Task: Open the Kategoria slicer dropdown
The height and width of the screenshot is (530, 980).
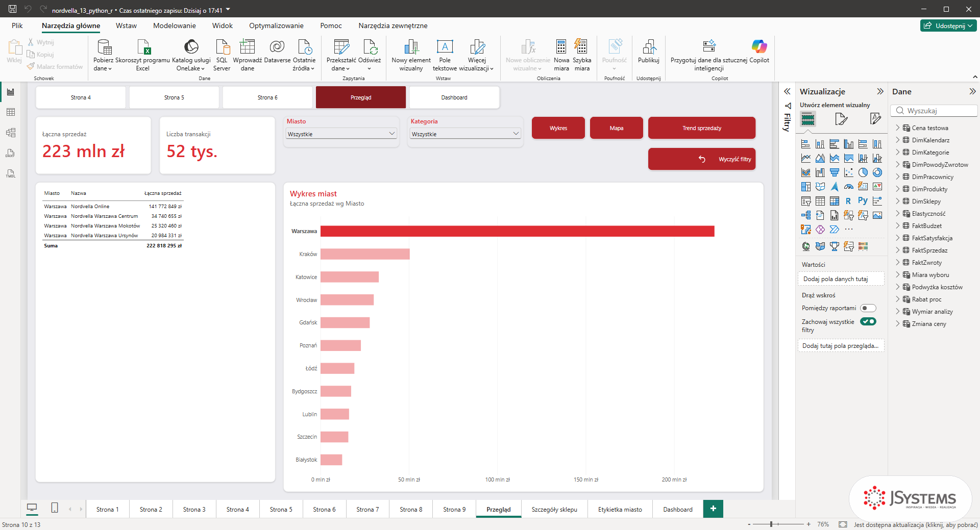Action: coord(465,134)
